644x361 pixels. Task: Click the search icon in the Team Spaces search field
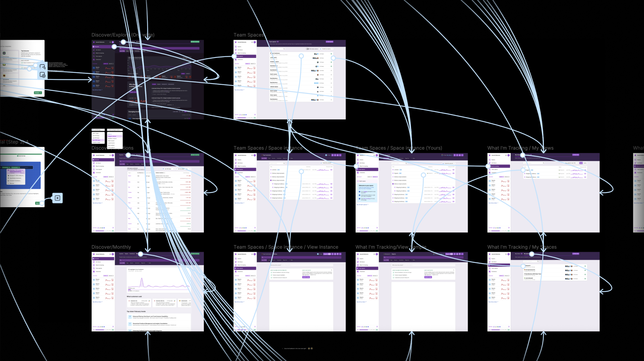(284, 49)
